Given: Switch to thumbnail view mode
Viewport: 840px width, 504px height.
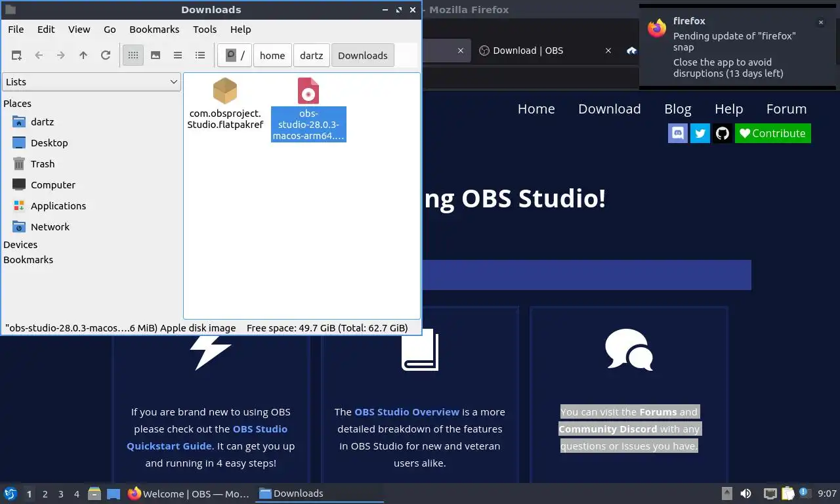Looking at the screenshot, I should click(x=156, y=56).
